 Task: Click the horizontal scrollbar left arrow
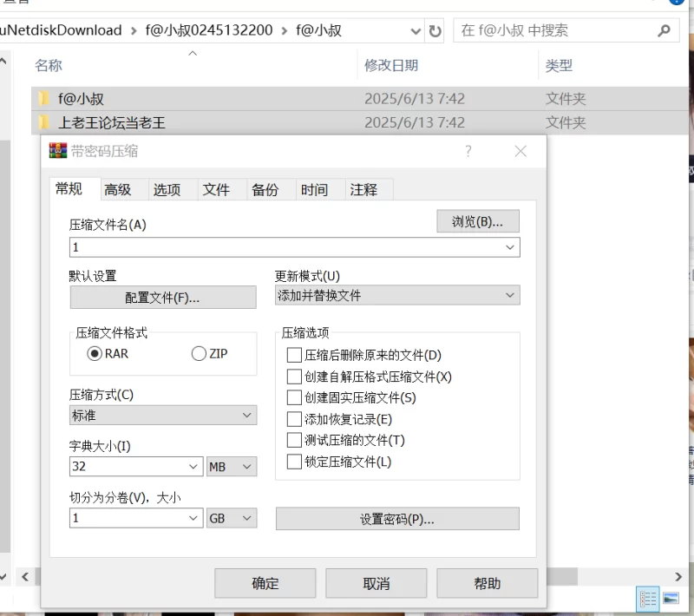25,577
